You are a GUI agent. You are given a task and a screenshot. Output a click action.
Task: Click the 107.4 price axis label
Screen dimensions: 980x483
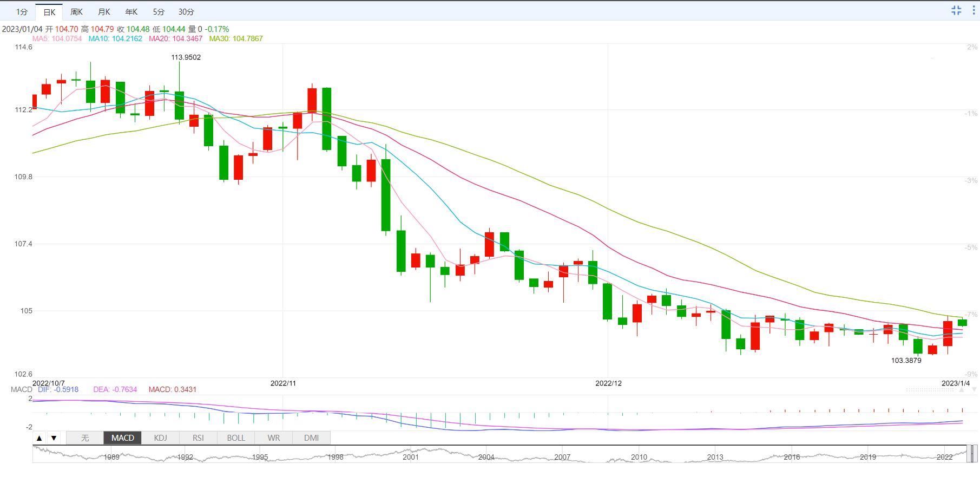(23, 244)
